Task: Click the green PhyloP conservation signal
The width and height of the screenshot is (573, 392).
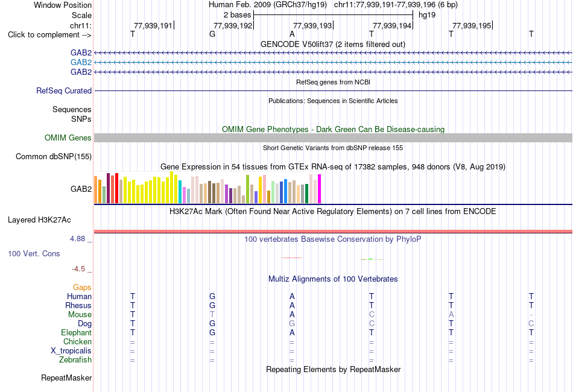Action: pyautogui.click(x=372, y=259)
